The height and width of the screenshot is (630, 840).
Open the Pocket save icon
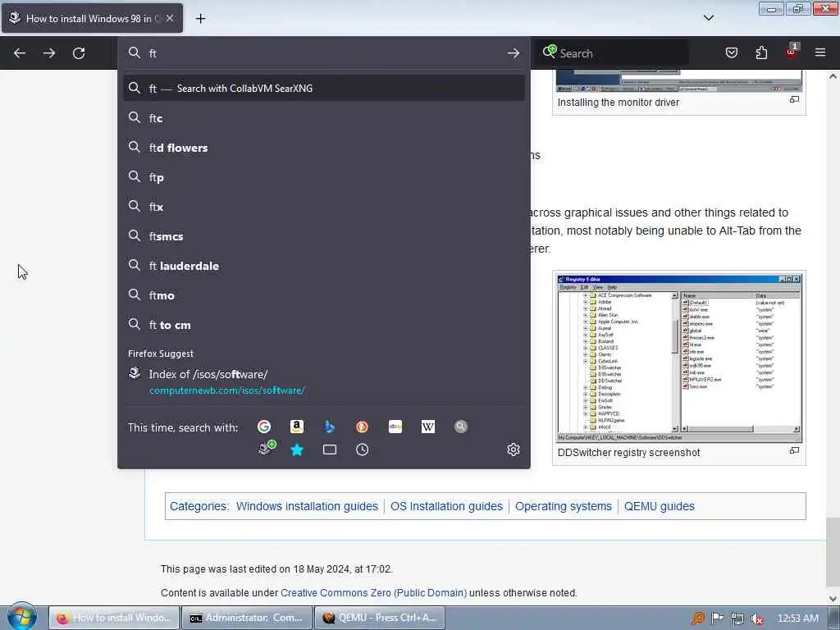[732, 52]
